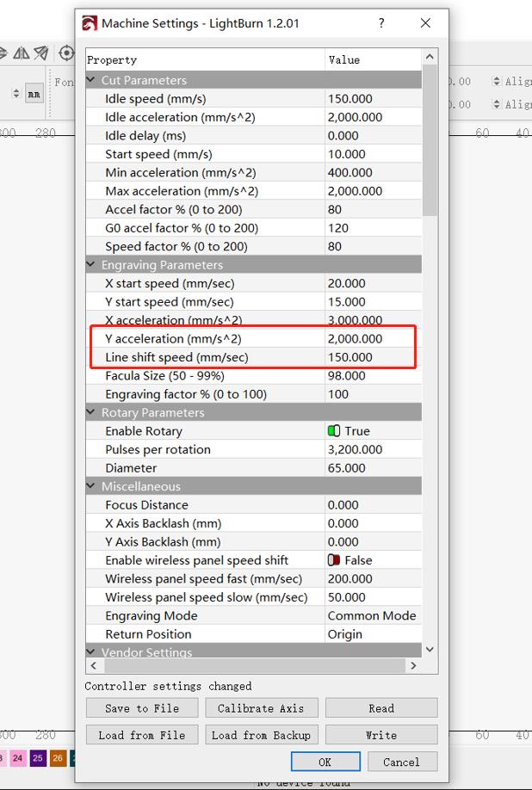Viewport: 532px width, 790px height.
Task: Edit the Facula Size value 98.000
Action: pyautogui.click(x=374, y=376)
